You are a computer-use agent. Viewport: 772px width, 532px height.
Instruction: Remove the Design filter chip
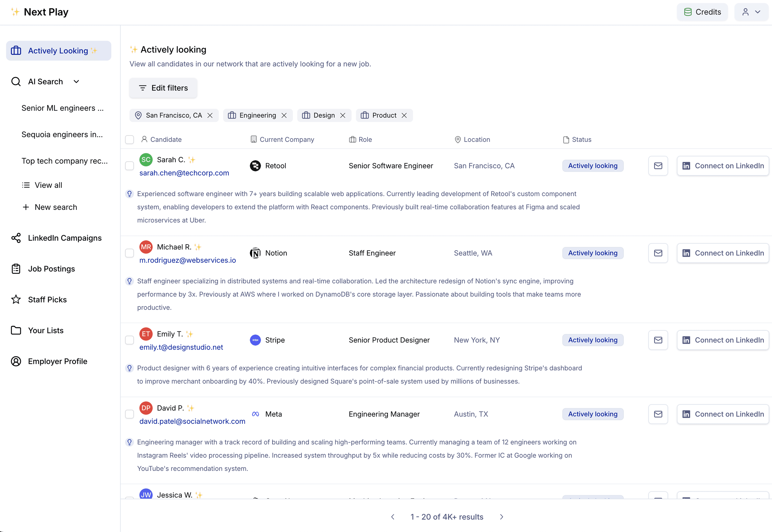(x=343, y=115)
